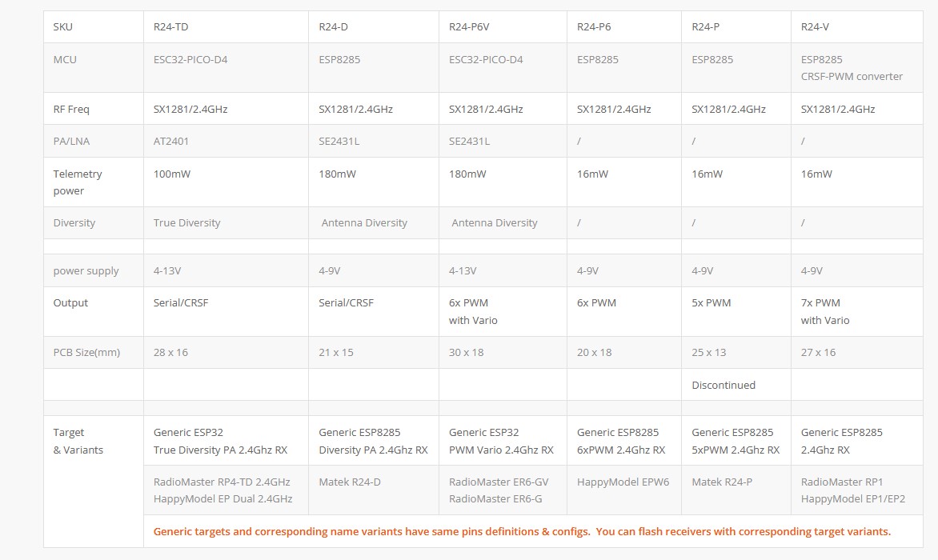This screenshot has height=560, width=938.
Task: Click the CRSF-PWM converter text
Action: pos(852,77)
